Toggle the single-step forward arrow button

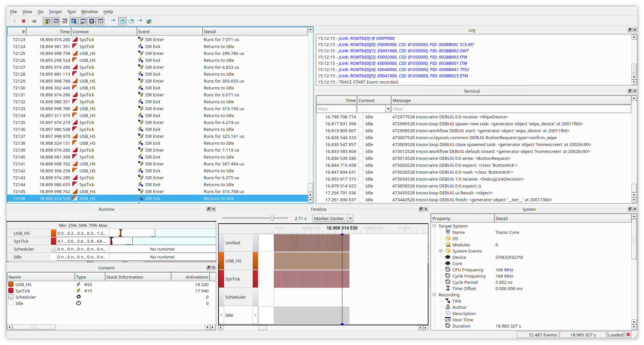[113, 21]
